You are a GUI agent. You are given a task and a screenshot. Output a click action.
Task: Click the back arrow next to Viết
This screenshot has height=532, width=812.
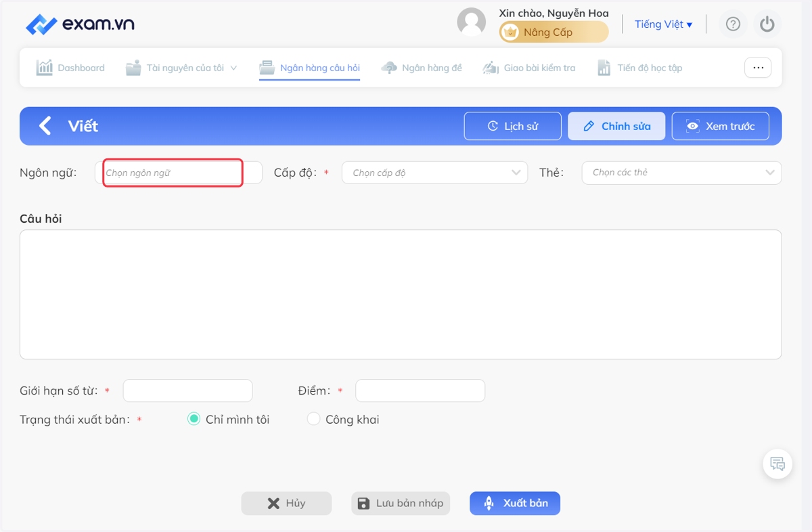[45, 126]
